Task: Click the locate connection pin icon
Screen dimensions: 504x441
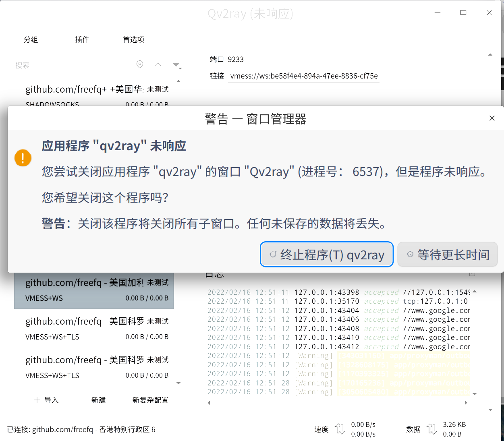Action: click(x=140, y=64)
